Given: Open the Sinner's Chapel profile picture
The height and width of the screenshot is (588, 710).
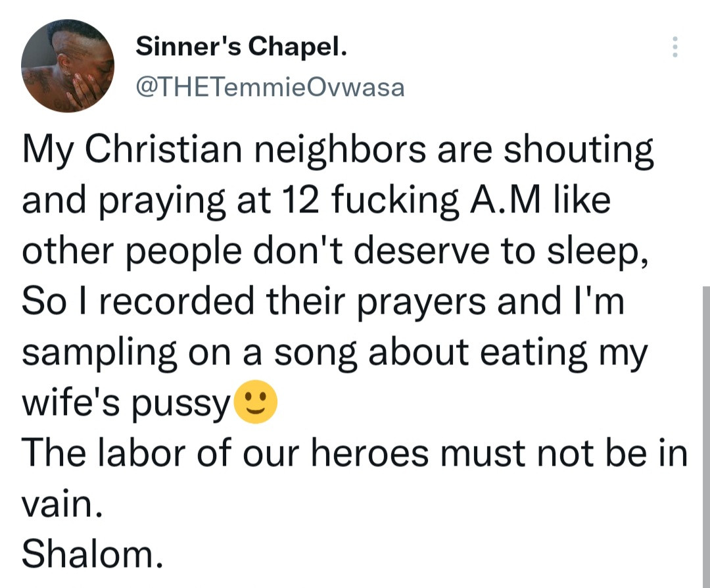Looking at the screenshot, I should click(68, 66).
